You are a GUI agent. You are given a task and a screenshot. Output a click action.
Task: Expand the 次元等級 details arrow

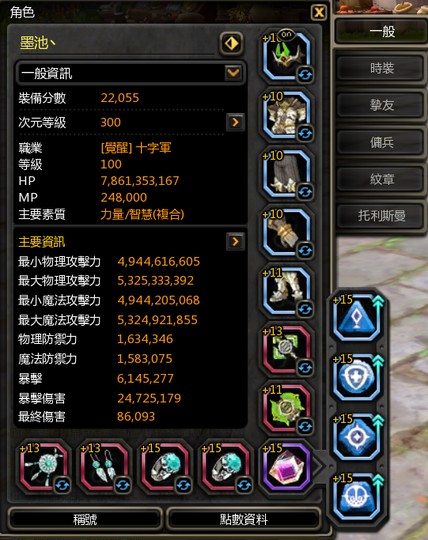[236, 122]
